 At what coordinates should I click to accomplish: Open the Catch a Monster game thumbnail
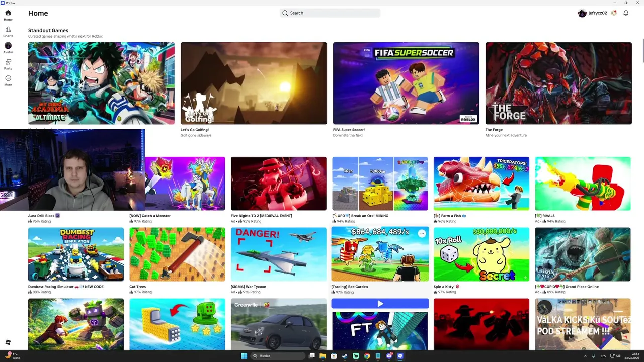[185, 184]
